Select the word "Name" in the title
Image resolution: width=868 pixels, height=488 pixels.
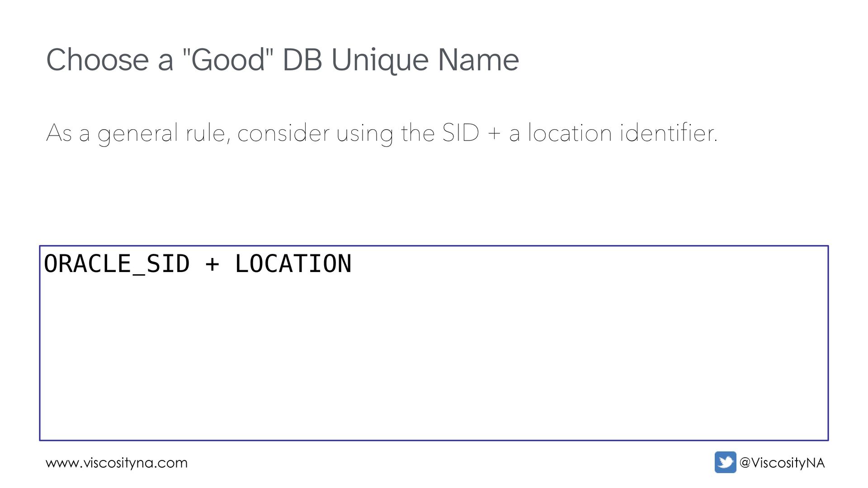[x=478, y=60]
